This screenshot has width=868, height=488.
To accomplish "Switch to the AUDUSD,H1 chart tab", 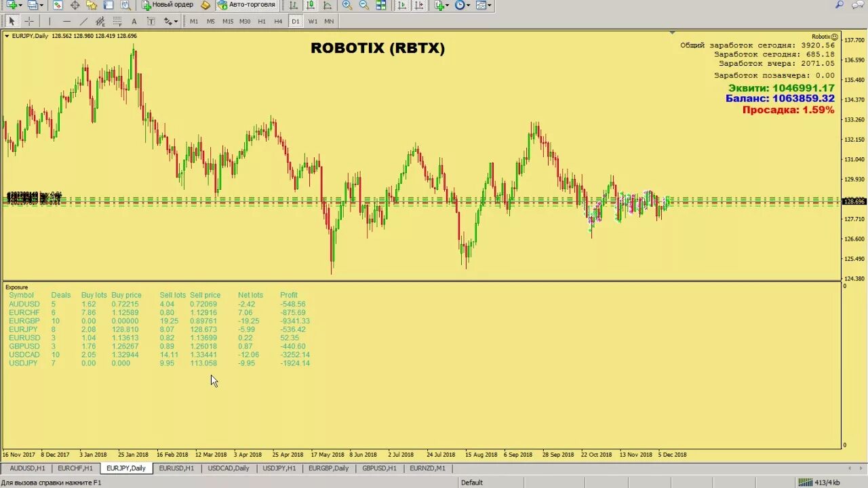I will coord(27,468).
